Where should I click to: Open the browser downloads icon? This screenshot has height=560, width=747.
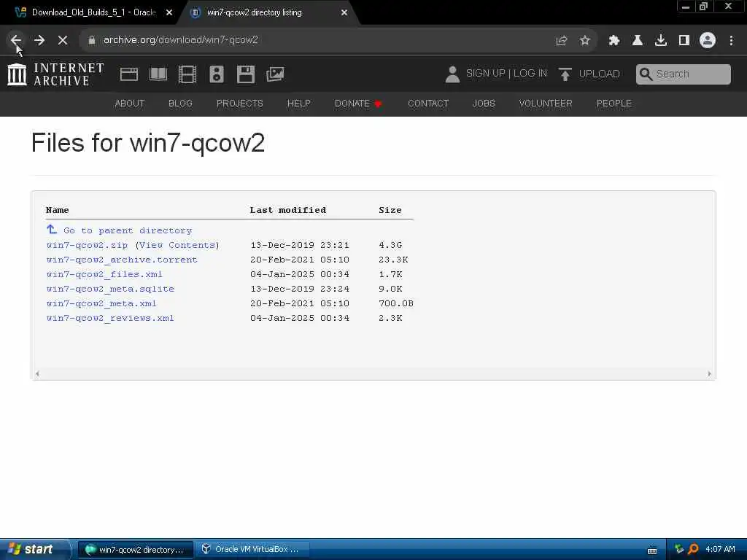point(661,41)
